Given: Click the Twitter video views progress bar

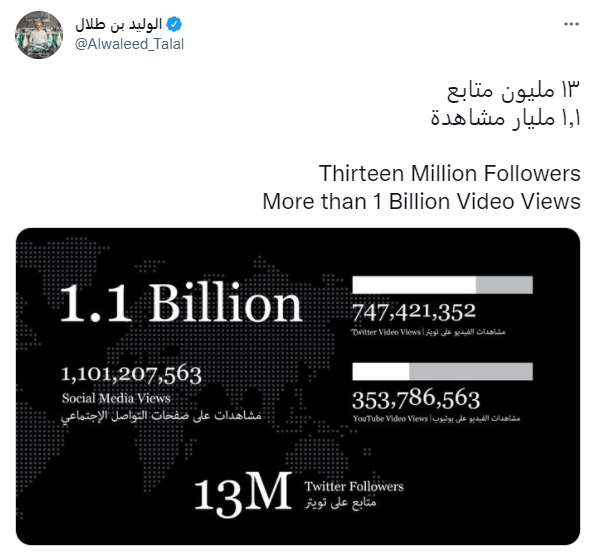Looking at the screenshot, I should click(x=442, y=285).
